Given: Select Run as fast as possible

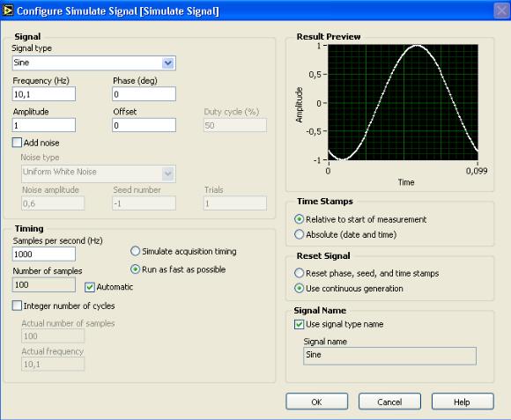Looking at the screenshot, I should (135, 269).
